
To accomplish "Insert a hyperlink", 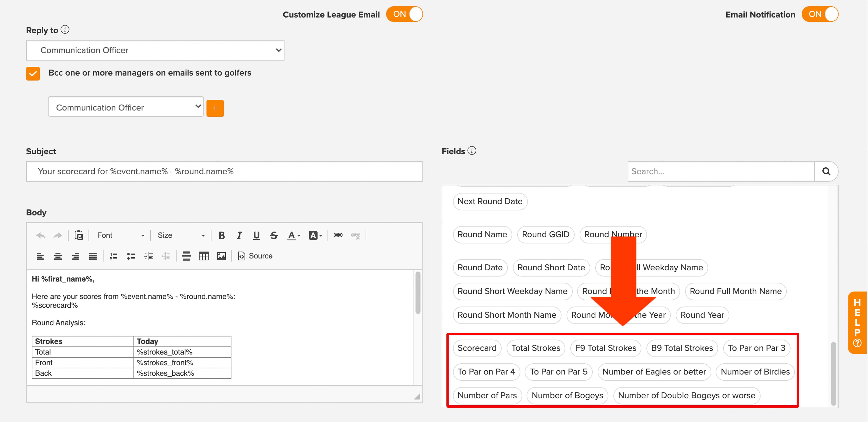I will 338,235.
